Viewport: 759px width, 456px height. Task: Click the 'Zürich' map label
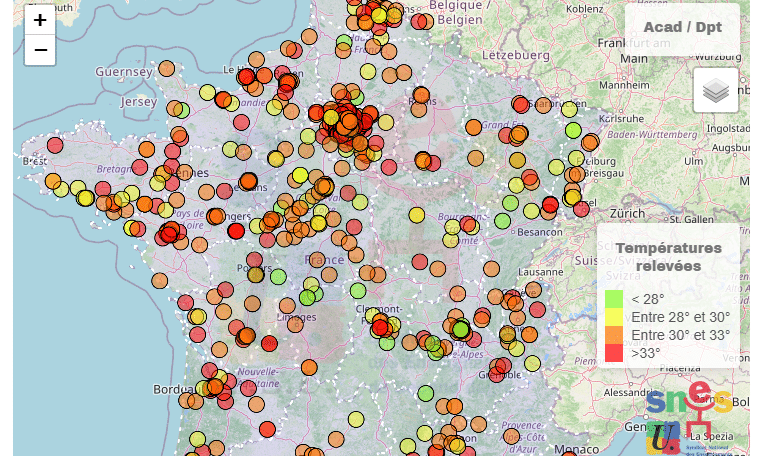[627, 213]
